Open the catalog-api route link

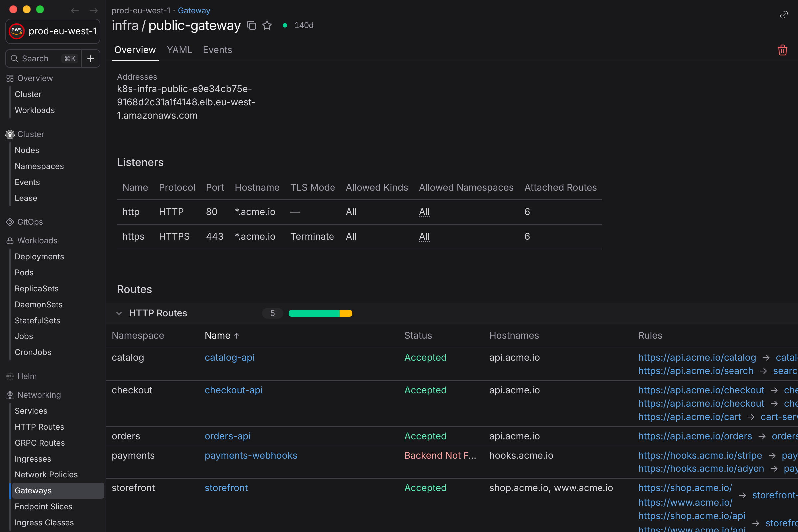pos(230,358)
